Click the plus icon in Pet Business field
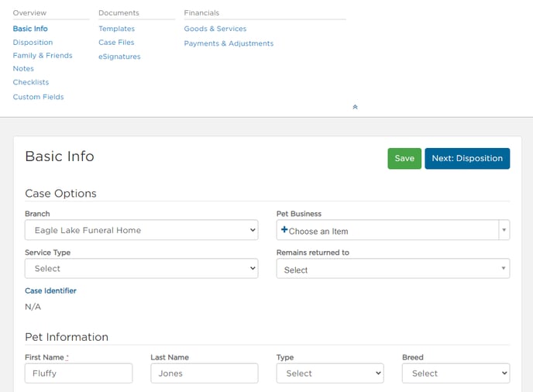 [x=284, y=230]
